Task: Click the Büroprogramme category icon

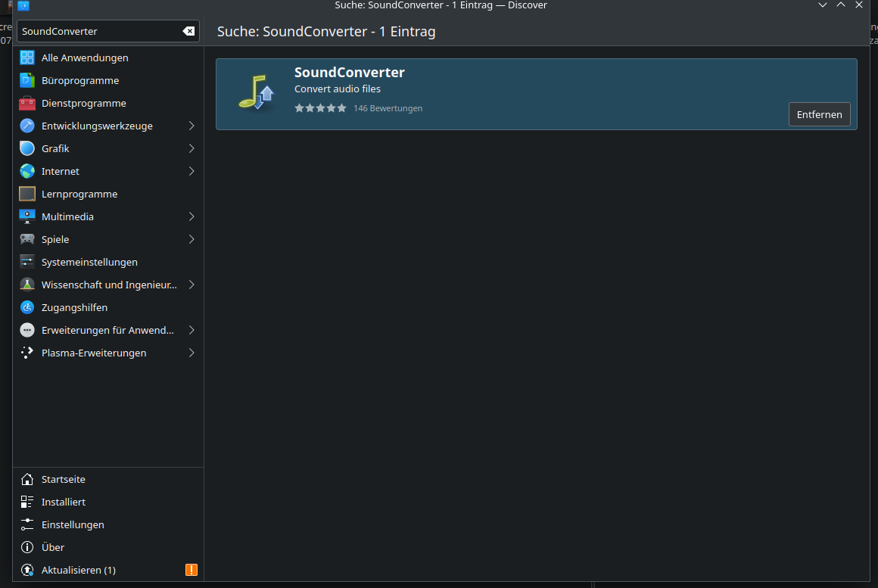Action: (27, 81)
